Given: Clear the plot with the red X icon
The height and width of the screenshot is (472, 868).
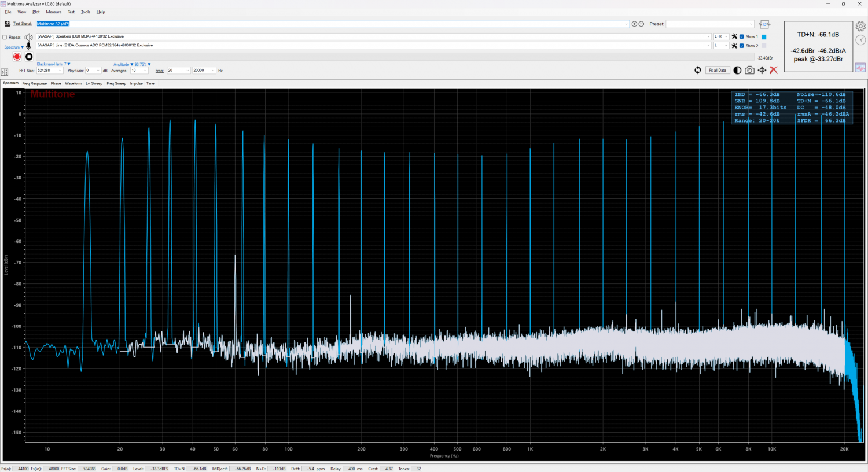Looking at the screenshot, I should (774, 70).
